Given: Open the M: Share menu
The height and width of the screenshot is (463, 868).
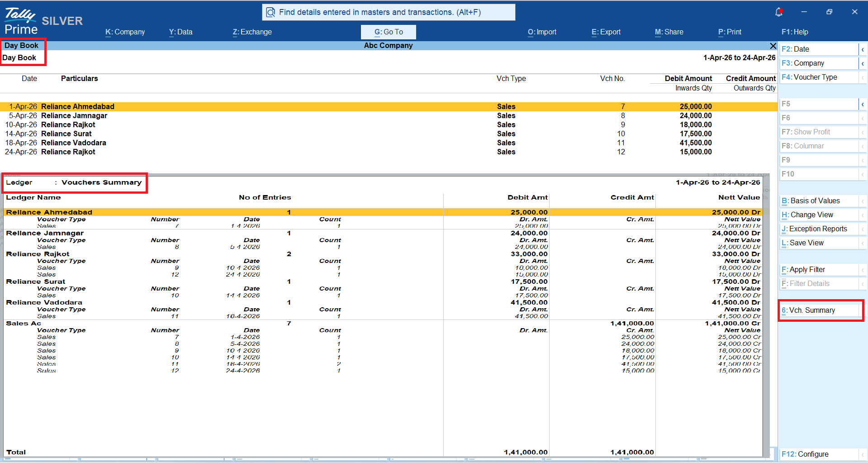Looking at the screenshot, I should pyautogui.click(x=669, y=32).
